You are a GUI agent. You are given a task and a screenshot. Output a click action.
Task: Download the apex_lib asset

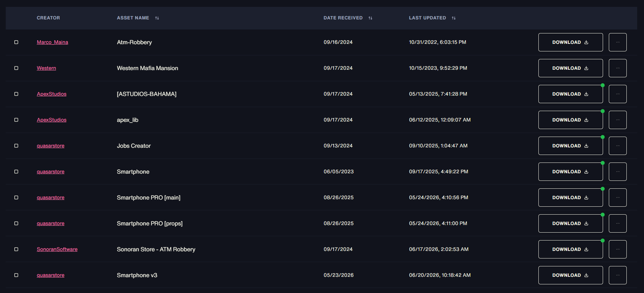pyautogui.click(x=570, y=120)
